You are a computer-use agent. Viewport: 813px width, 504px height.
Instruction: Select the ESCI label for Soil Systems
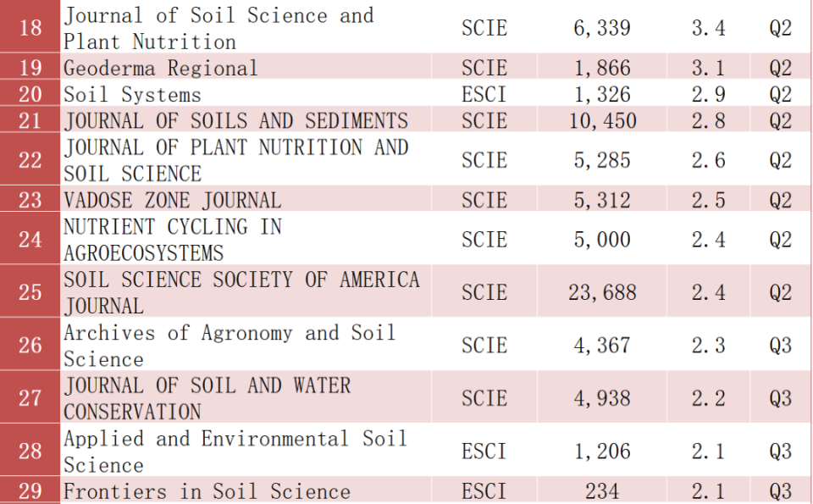click(x=484, y=94)
